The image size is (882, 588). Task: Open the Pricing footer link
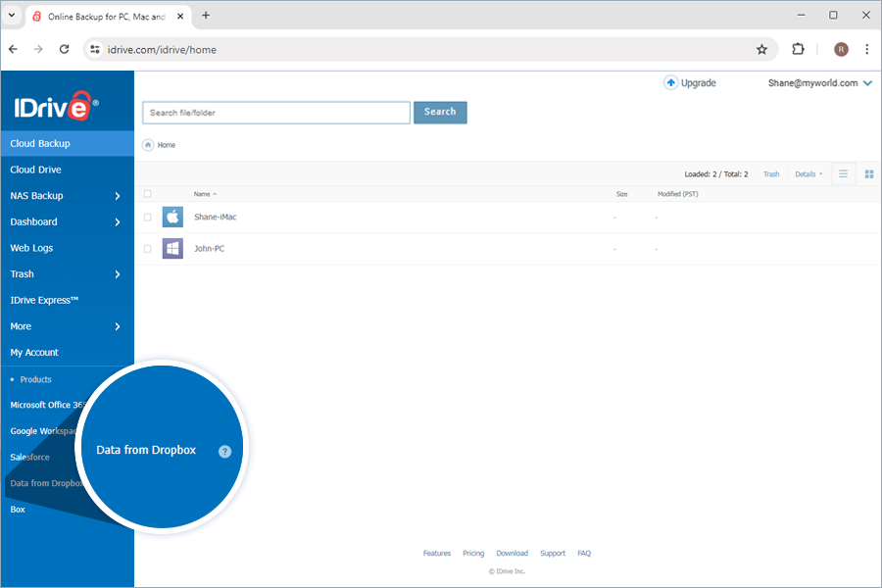point(473,553)
